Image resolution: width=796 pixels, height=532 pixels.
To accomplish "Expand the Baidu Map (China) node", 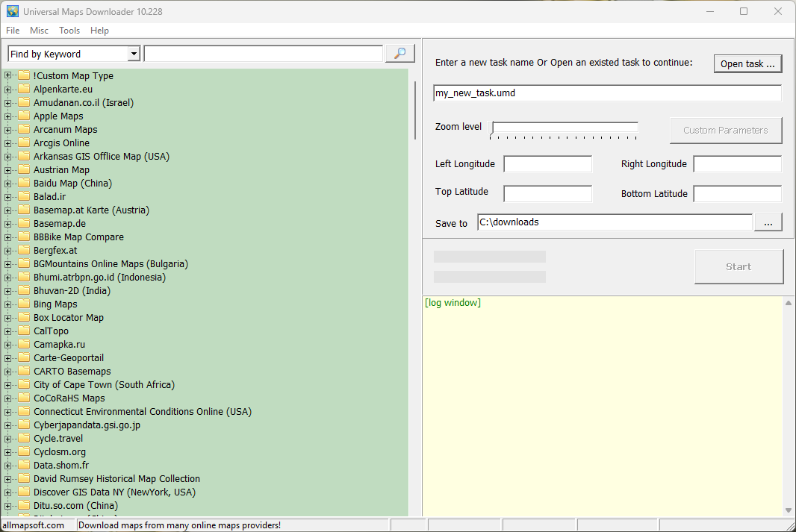I will [7, 183].
